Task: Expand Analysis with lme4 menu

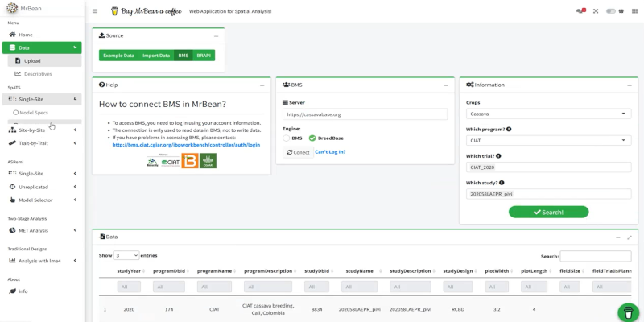Action: coord(42,261)
